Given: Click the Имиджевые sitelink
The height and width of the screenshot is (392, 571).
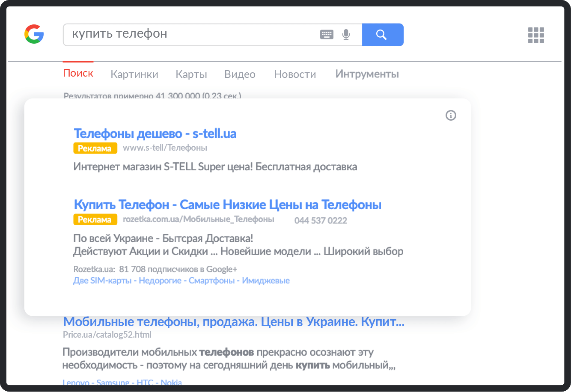Looking at the screenshot, I should (266, 281).
